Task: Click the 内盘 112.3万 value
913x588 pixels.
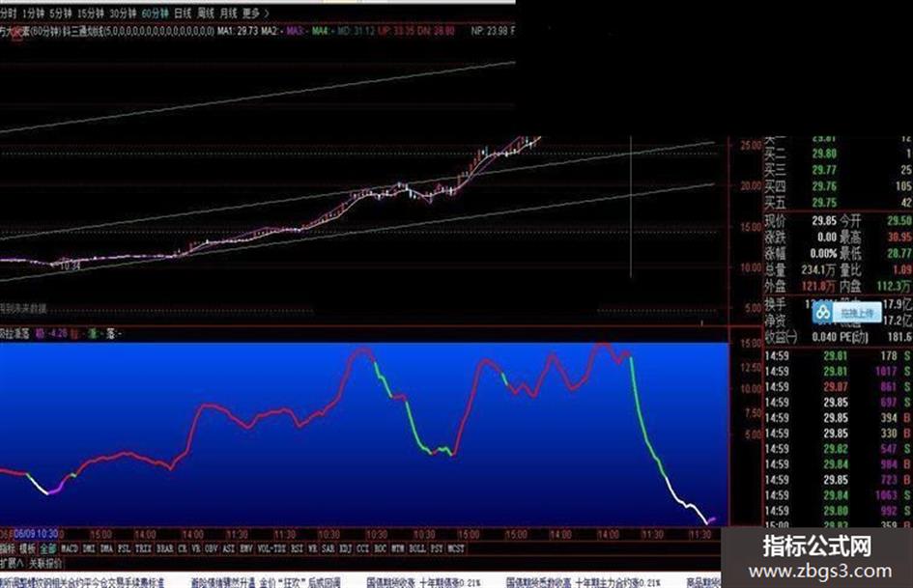Action: tap(894, 286)
